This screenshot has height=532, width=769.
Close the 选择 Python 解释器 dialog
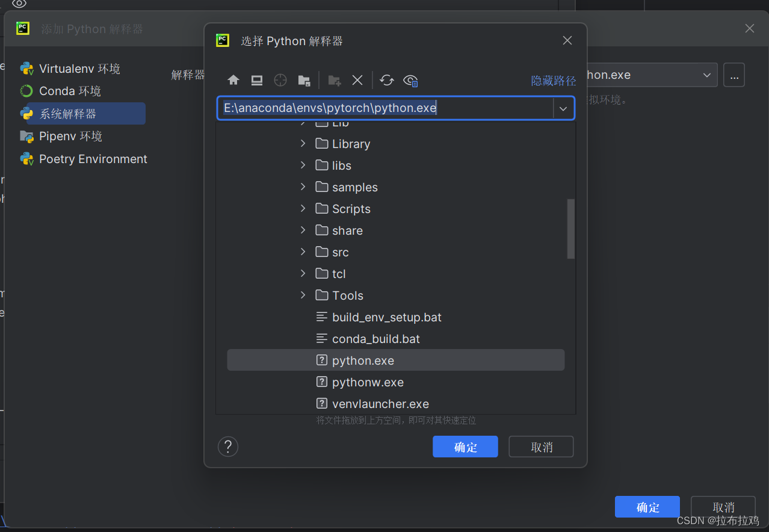point(567,40)
